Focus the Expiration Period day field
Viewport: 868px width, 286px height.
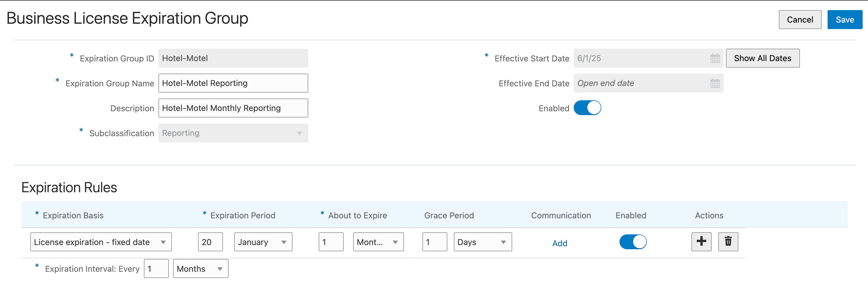[x=210, y=242]
